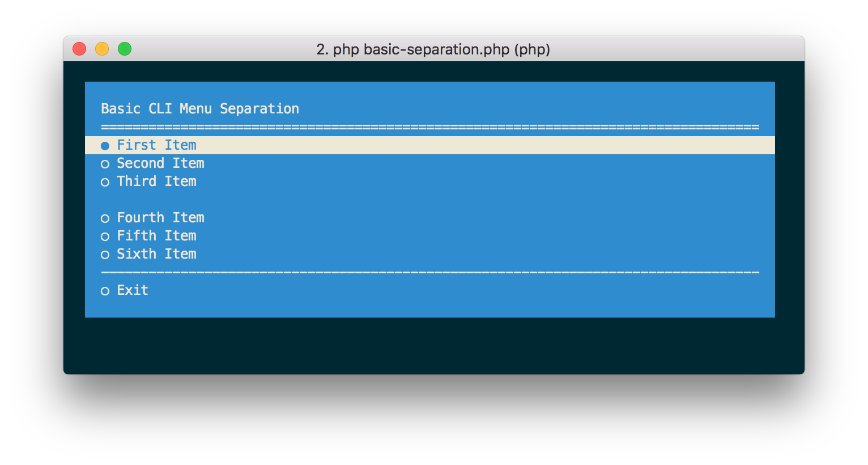Select the filled bullet beside First Item

coord(105,146)
